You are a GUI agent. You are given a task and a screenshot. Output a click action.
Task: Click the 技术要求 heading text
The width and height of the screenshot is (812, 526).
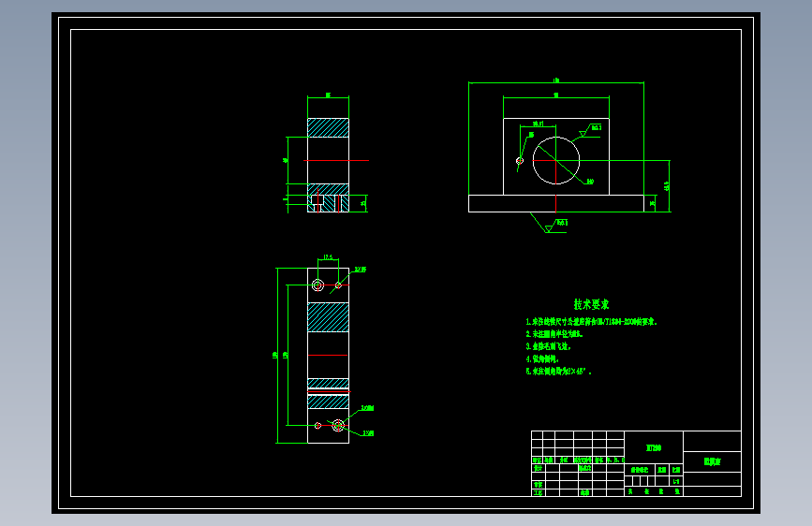[591, 304]
